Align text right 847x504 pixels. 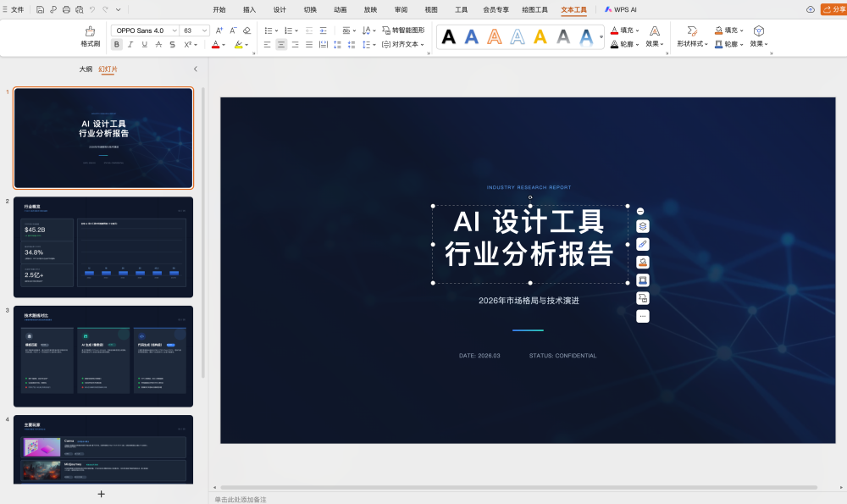point(295,45)
